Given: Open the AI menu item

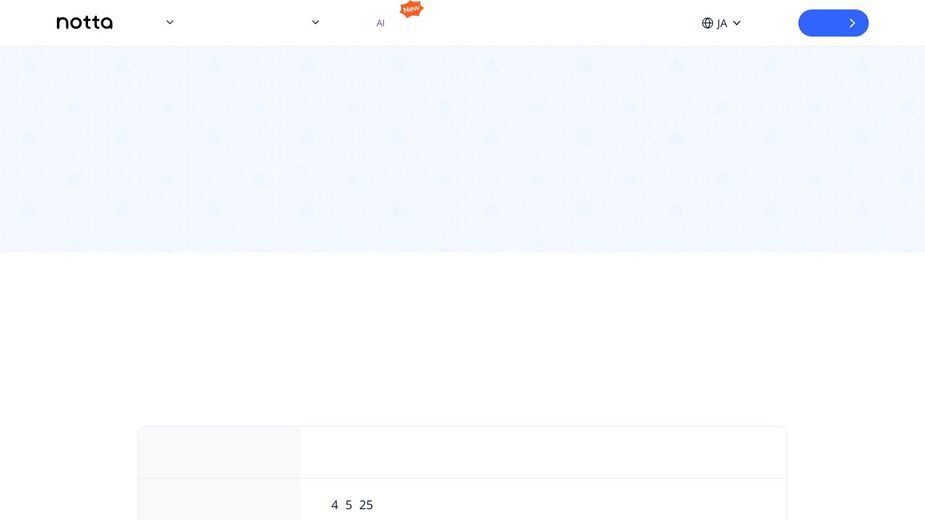Looking at the screenshot, I should point(381,23).
